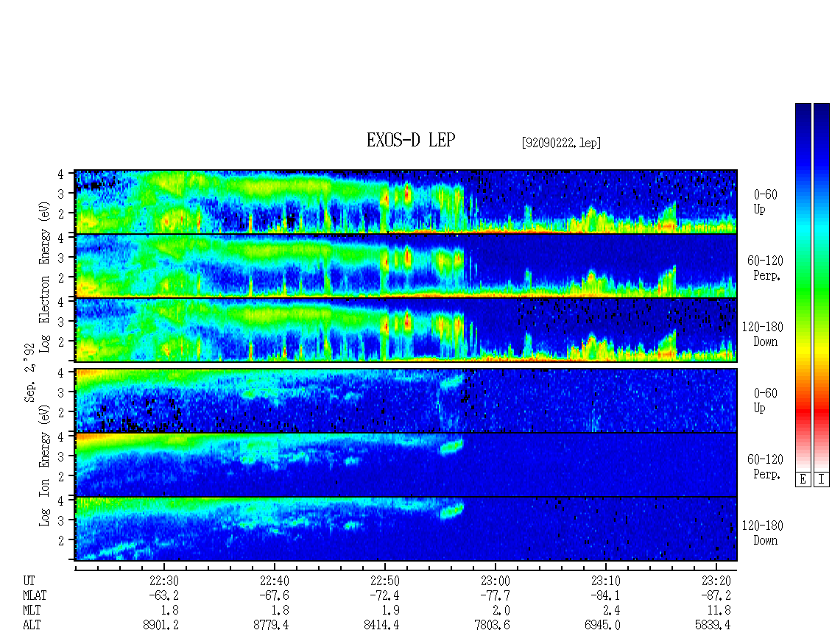The image size is (832, 644).
Task: Select the boxed 'I' label under the colour bar
Action: (x=822, y=480)
